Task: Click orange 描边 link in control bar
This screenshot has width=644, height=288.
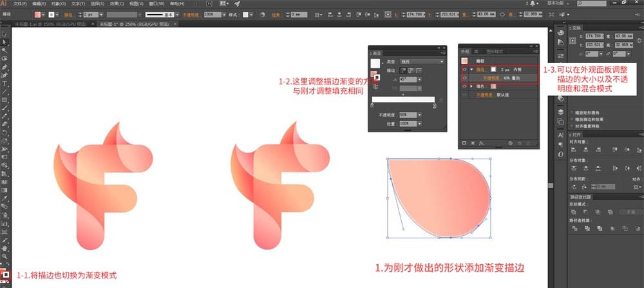Action: [x=68, y=15]
